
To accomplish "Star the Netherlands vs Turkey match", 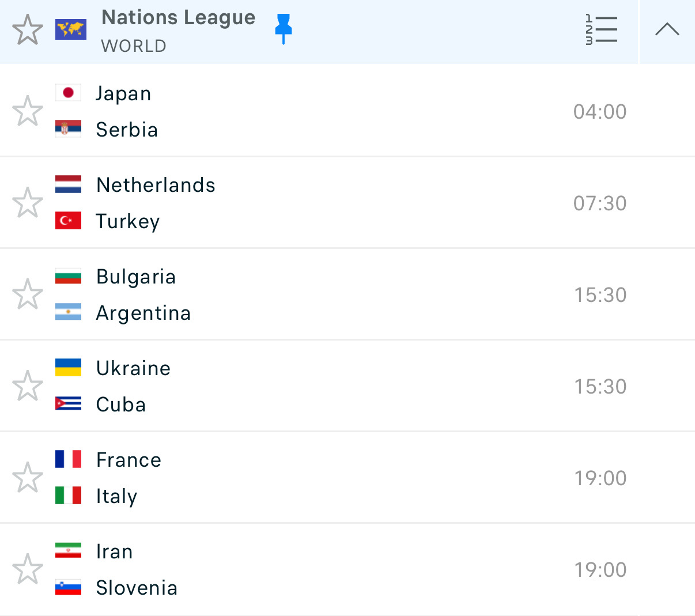I will 28,203.
